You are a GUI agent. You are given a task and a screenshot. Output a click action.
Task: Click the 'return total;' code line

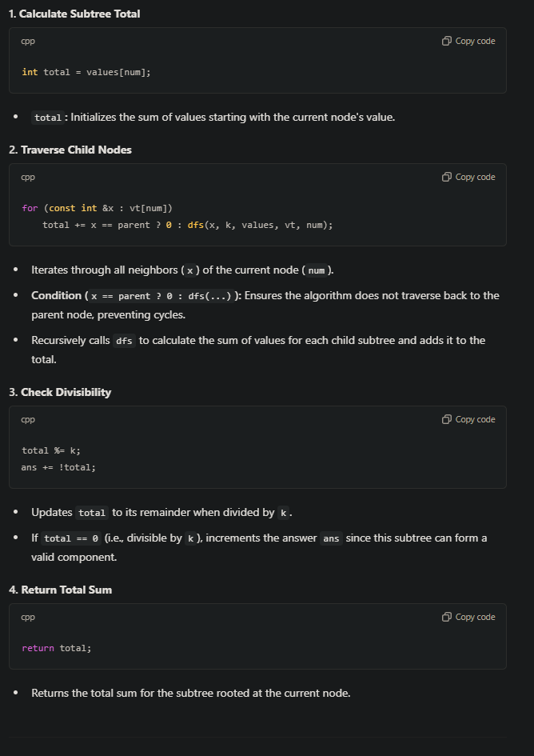[57, 648]
